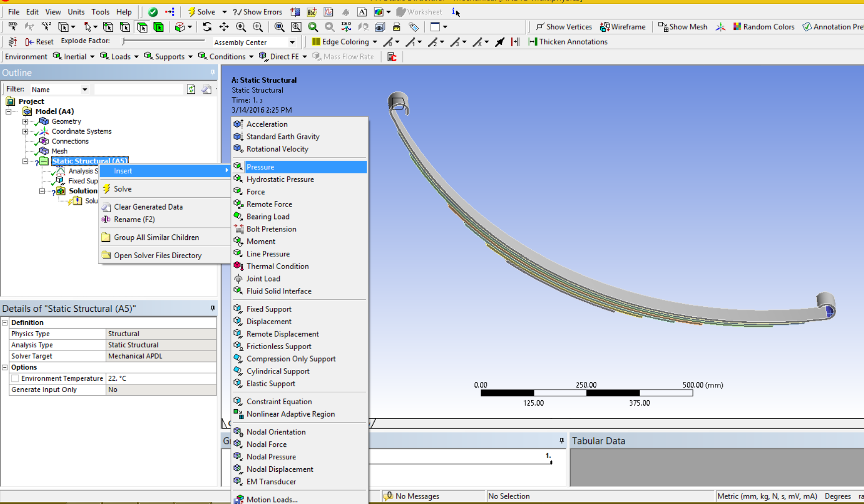
Task: Click the outline refresh filter icon
Action: click(191, 89)
